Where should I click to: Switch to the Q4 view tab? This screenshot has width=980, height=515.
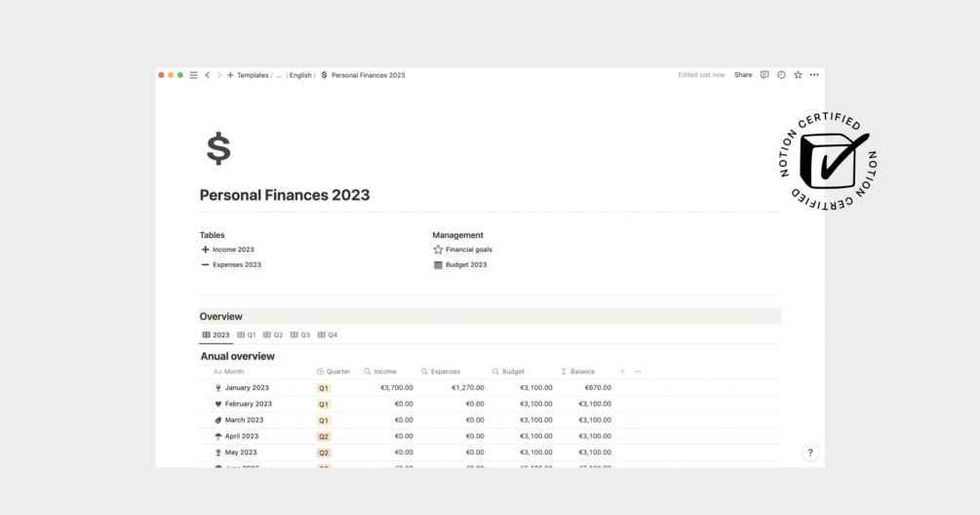point(328,335)
